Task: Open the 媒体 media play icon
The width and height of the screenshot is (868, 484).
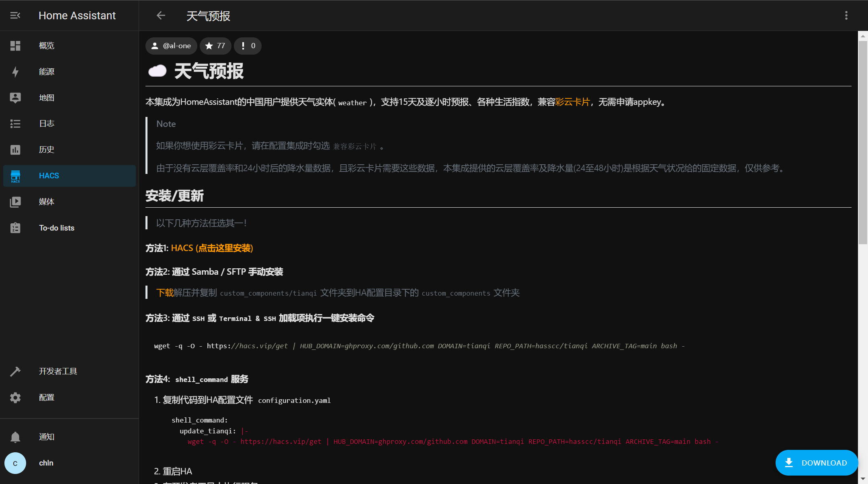Action: click(15, 202)
